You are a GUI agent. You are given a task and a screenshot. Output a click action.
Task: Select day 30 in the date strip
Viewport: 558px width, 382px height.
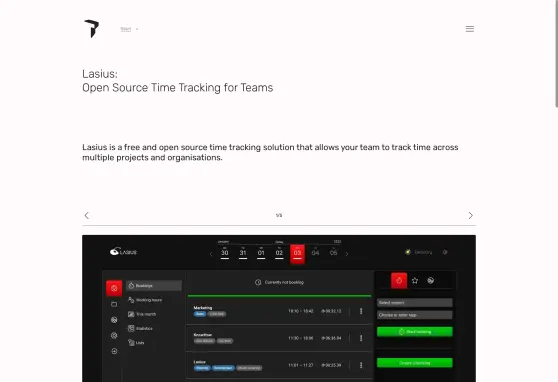click(225, 253)
